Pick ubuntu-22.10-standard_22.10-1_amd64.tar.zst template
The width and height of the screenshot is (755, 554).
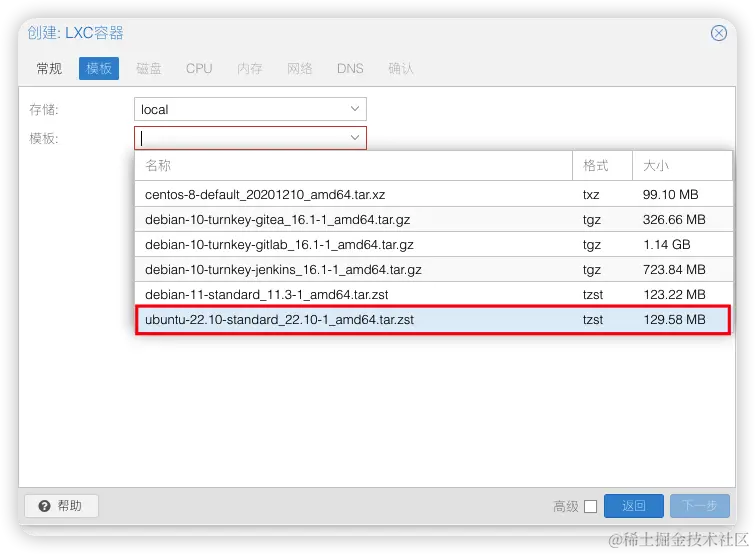coord(433,320)
